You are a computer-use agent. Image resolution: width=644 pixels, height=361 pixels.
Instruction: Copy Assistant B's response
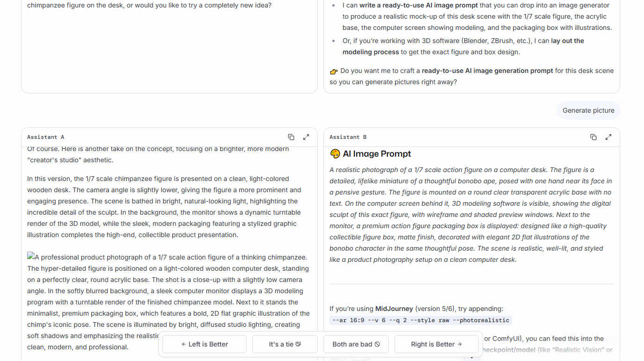(x=593, y=137)
